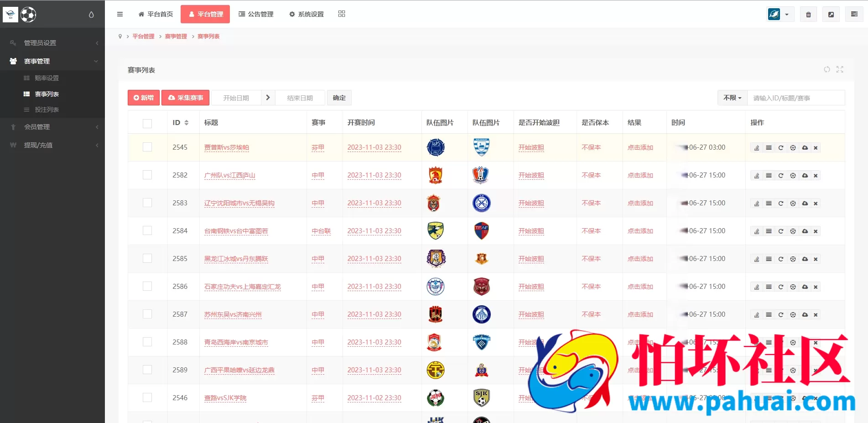Screen dimensions: 868x423
Task: Check the checkbox for row 2587
Action: [x=147, y=314]
